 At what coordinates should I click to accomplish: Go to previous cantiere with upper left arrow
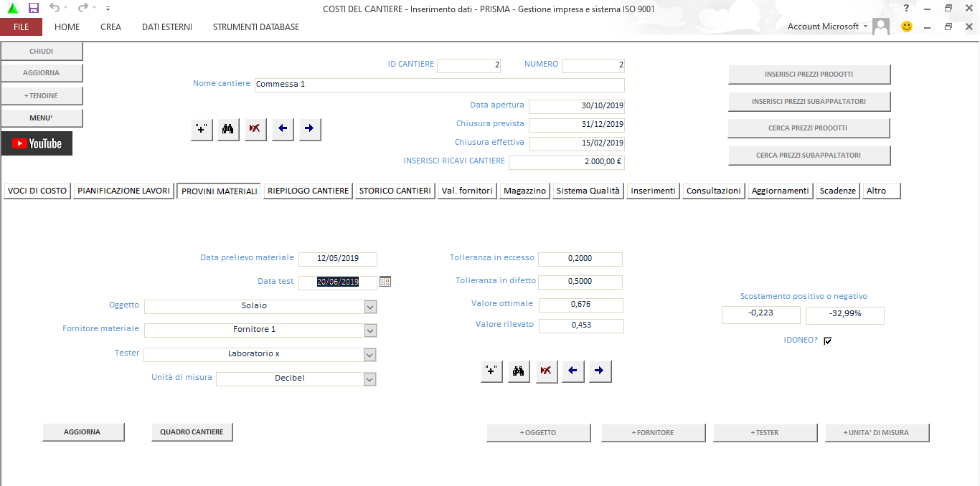pos(282,129)
